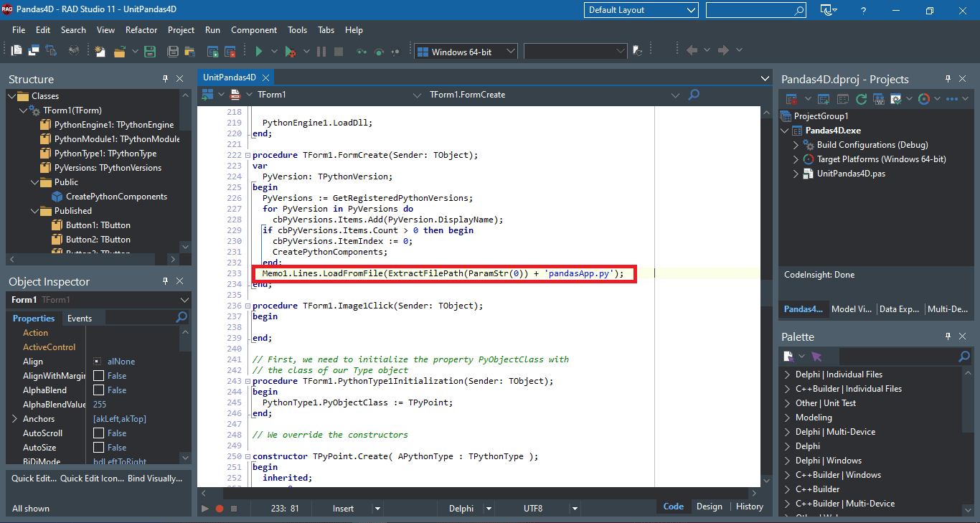Click the editor find magnifier icon
This screenshot has width=980, height=523.
[x=694, y=94]
